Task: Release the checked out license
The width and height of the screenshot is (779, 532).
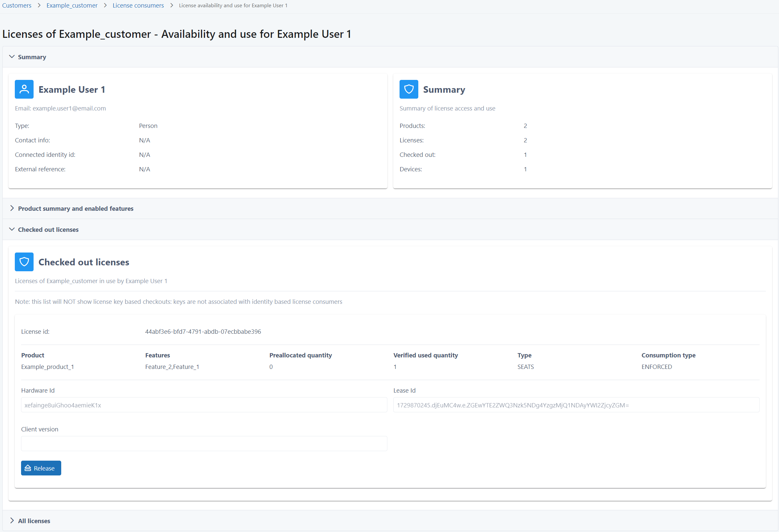Action: 41,468
